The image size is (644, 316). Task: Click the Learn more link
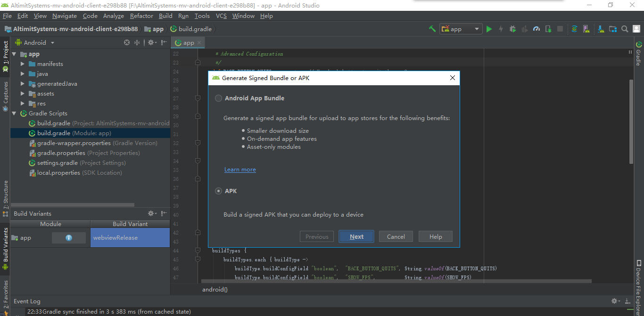(240, 170)
